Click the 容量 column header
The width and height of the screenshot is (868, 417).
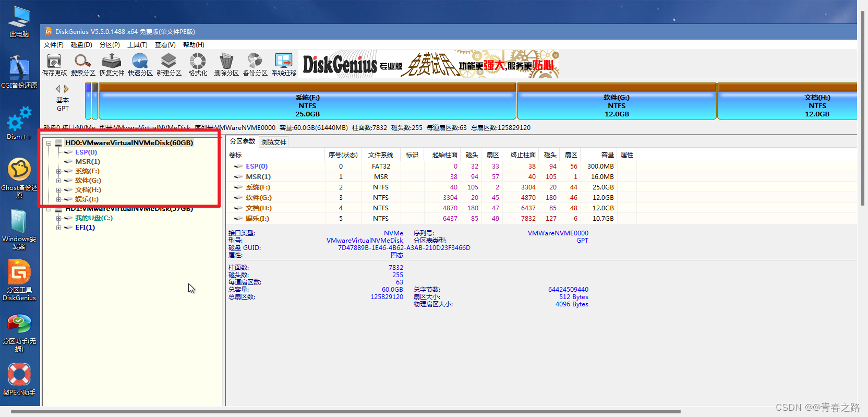[x=599, y=155]
